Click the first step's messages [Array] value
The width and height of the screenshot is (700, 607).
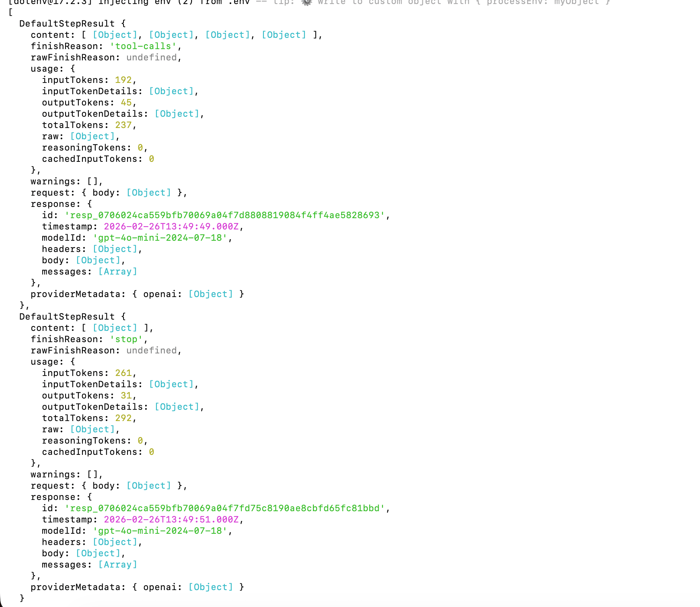click(x=118, y=272)
